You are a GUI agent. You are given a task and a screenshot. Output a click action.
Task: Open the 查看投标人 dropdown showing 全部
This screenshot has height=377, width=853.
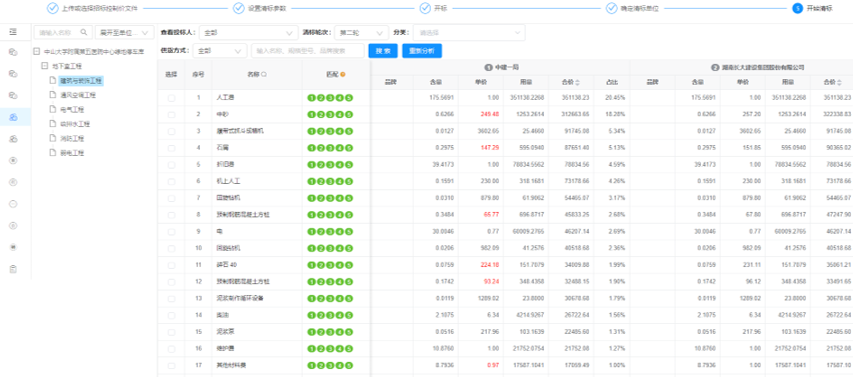(249, 33)
